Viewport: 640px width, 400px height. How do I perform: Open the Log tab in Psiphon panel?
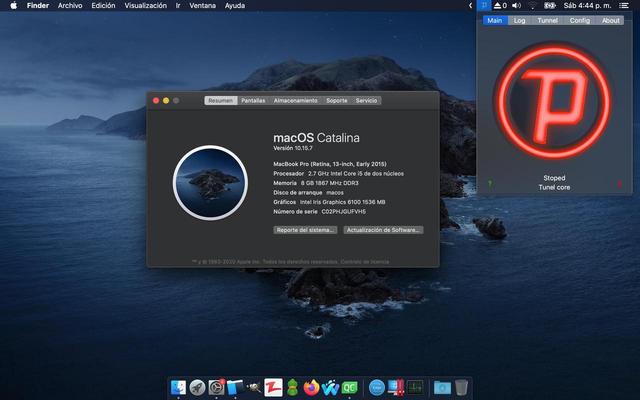[519, 20]
